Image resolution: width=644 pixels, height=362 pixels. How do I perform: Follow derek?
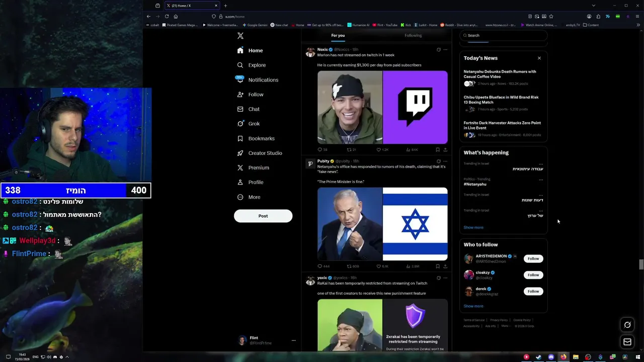(x=533, y=291)
